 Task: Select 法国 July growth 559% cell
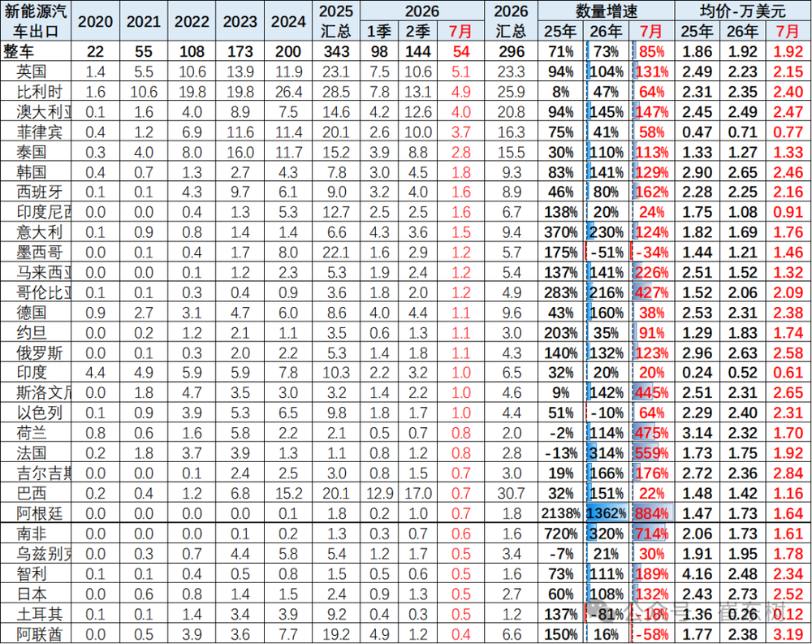pyautogui.click(x=652, y=453)
